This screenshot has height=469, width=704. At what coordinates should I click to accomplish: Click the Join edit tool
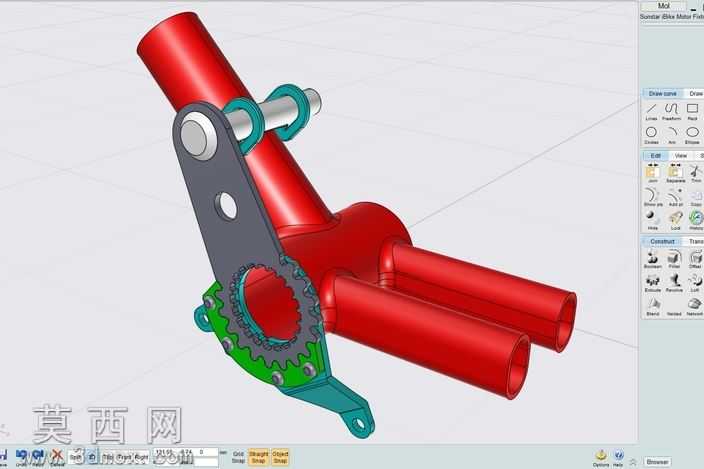pyautogui.click(x=652, y=173)
